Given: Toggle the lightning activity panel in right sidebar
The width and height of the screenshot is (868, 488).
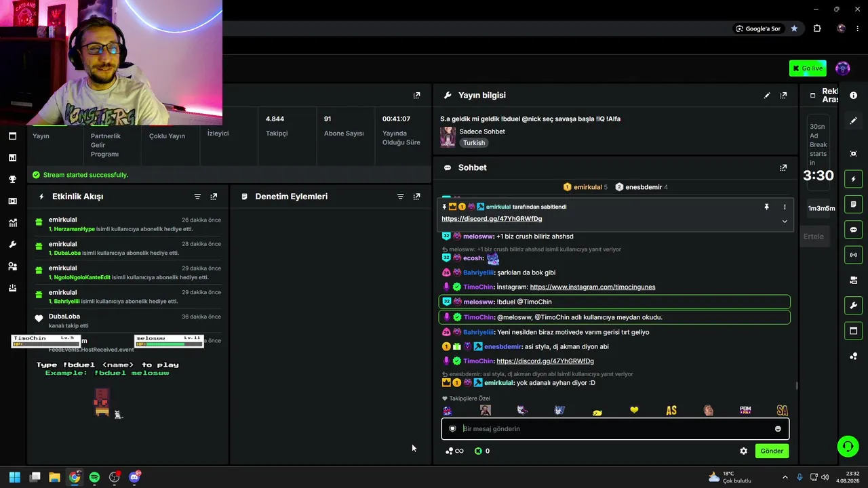Looking at the screenshot, I should click(853, 179).
